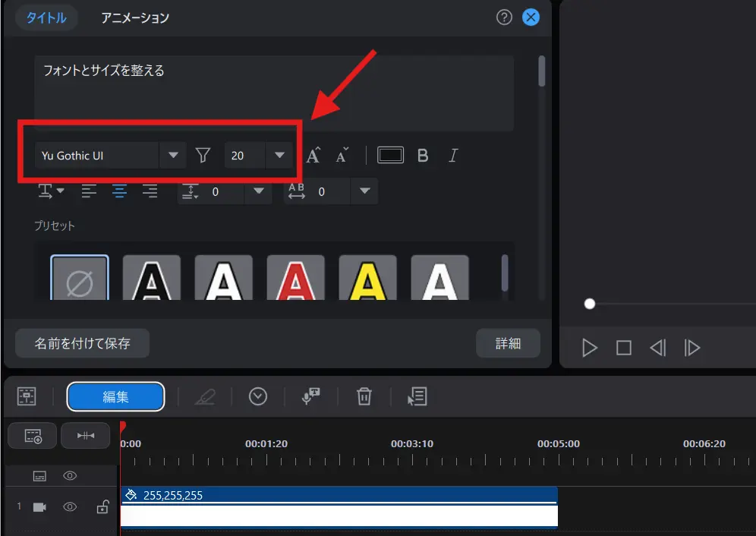Click the font size field showing 20
756x536 pixels.
pos(244,156)
